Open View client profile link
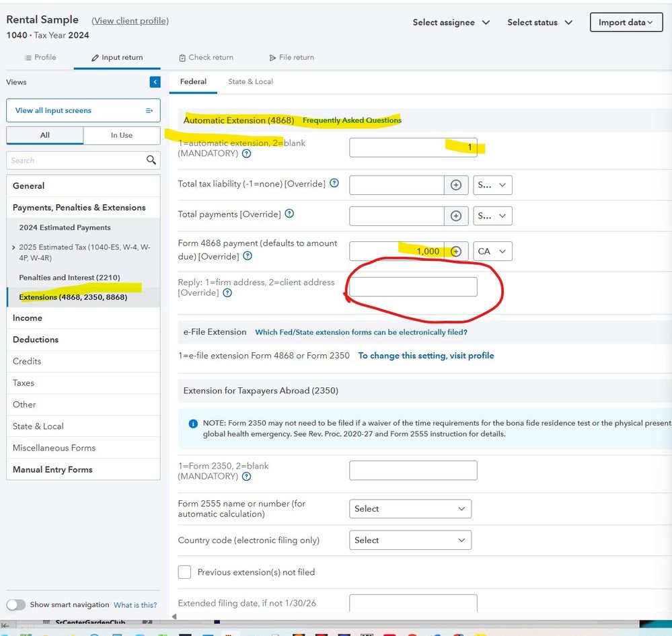Viewport: 672px width, 636px height. (x=130, y=21)
